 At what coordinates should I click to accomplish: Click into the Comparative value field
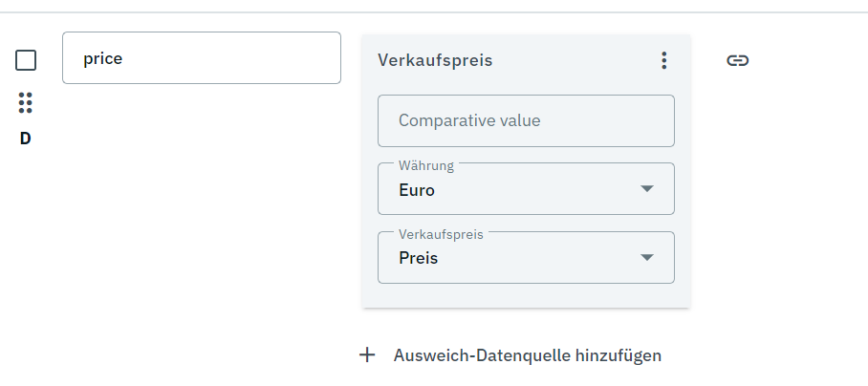(x=526, y=120)
